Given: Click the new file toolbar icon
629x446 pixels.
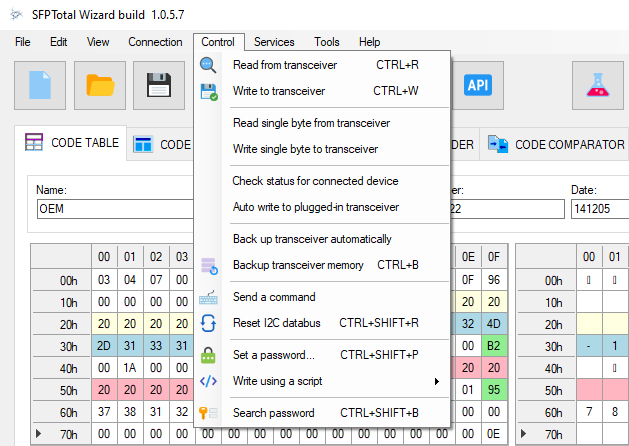Looking at the screenshot, I should coord(40,85).
